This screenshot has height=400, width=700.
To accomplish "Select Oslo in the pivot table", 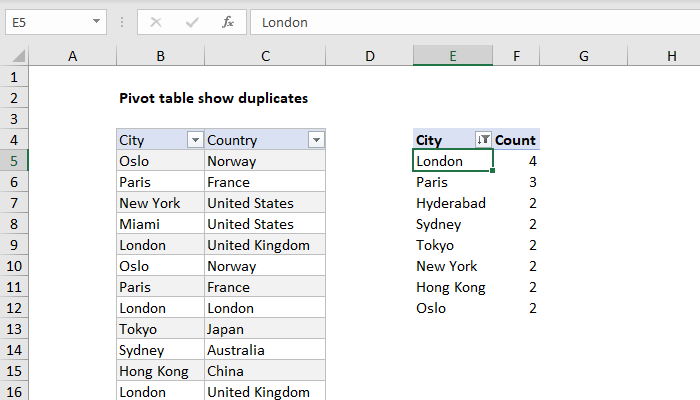I will pyautogui.click(x=453, y=308).
